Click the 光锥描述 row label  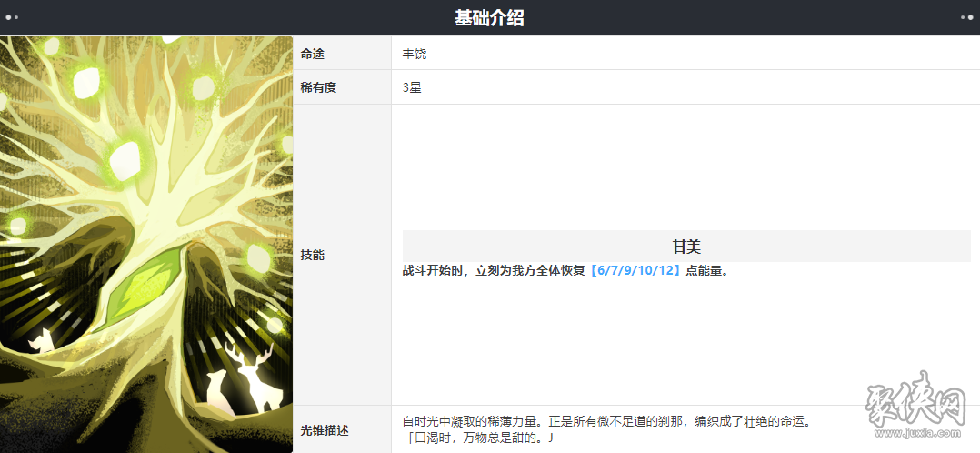pos(325,430)
